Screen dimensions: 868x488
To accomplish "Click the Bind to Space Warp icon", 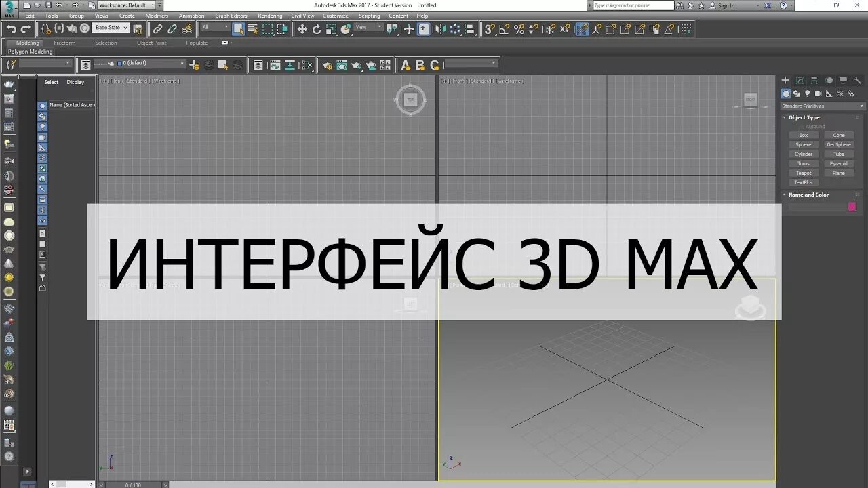I will pyautogui.click(x=186, y=29).
